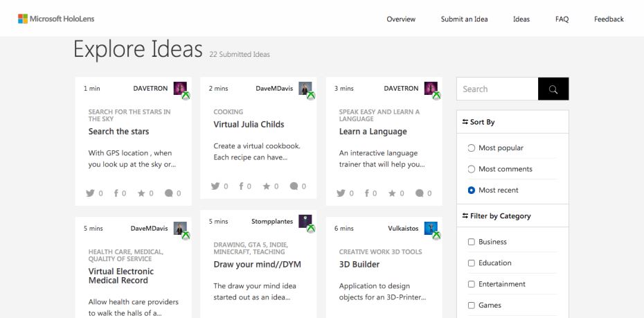Screen dimensions: 644x318
Task: Click Stompplantes user avatar thumbnail
Action: coord(305,222)
